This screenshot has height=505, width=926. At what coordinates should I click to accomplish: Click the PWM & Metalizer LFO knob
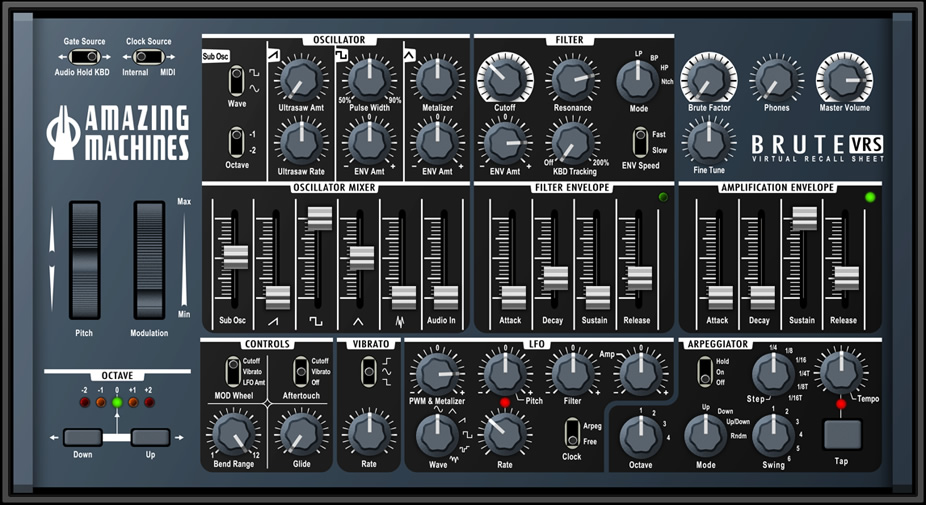(437, 374)
